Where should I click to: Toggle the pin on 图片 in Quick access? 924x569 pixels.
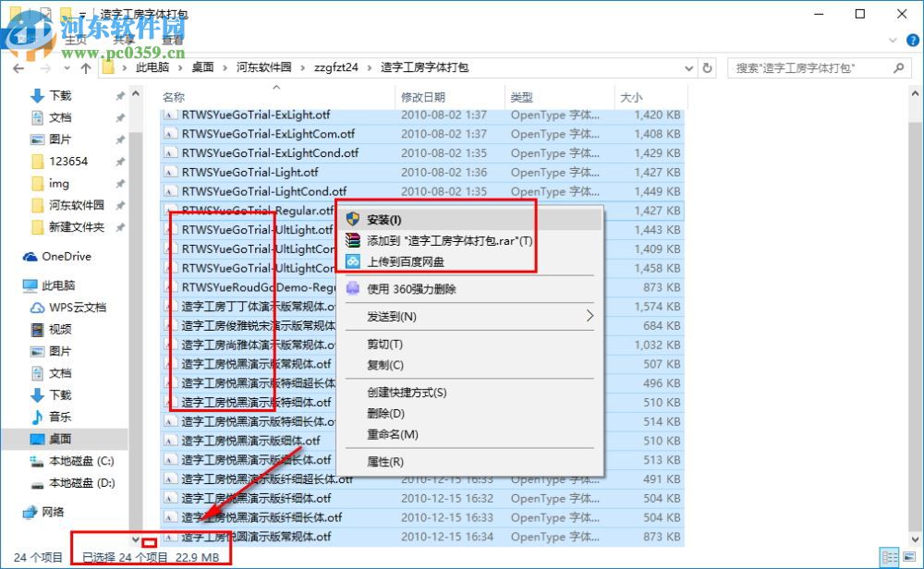point(119,139)
